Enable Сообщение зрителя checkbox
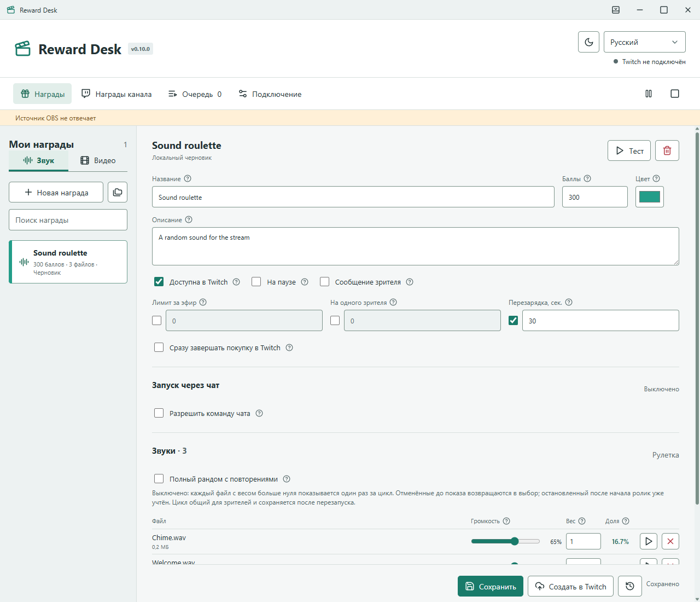Screen dimensions: 700x602 pyautogui.click(x=325, y=282)
